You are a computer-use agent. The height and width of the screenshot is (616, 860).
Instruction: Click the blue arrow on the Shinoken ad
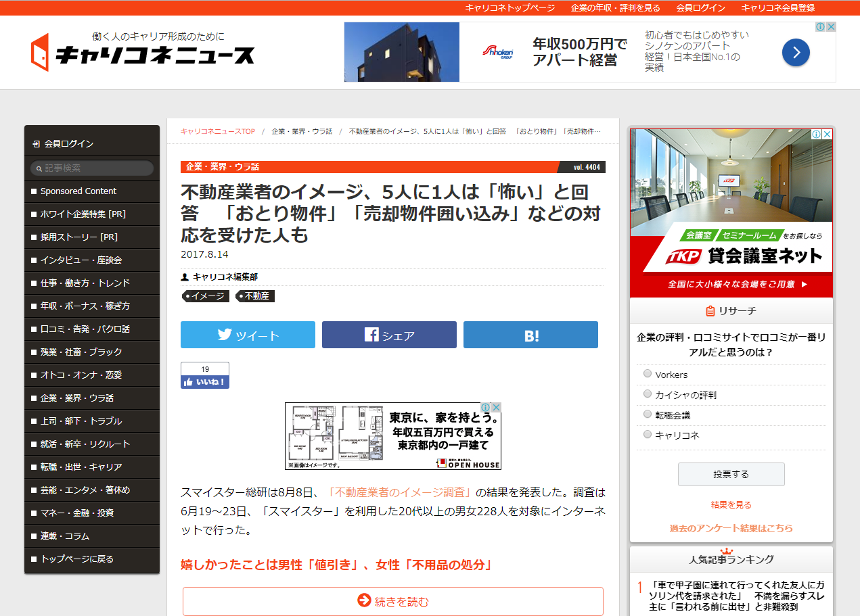pos(796,52)
